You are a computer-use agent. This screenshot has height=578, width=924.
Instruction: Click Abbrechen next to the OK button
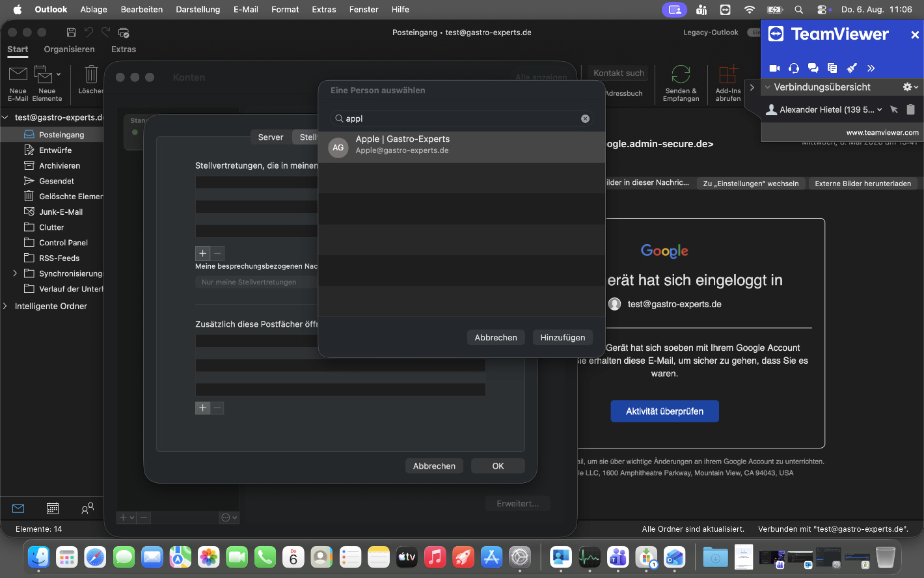pyautogui.click(x=434, y=466)
